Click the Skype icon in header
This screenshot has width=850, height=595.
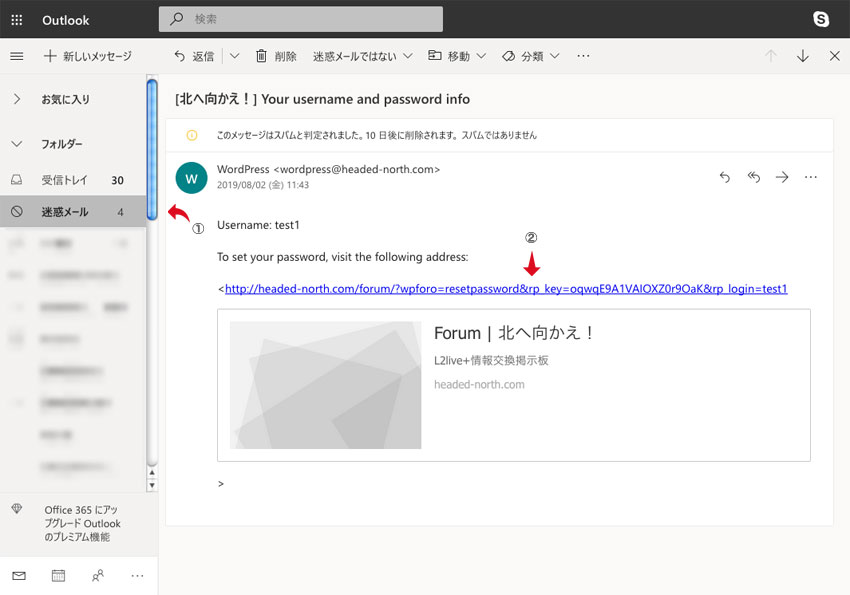(821, 19)
